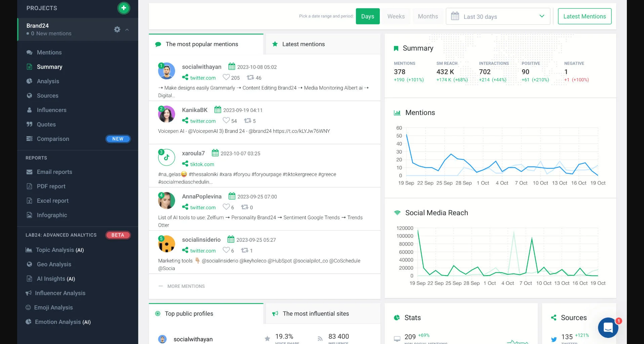
Task: Click the Mentions bar chart icon
Action: 397,113
